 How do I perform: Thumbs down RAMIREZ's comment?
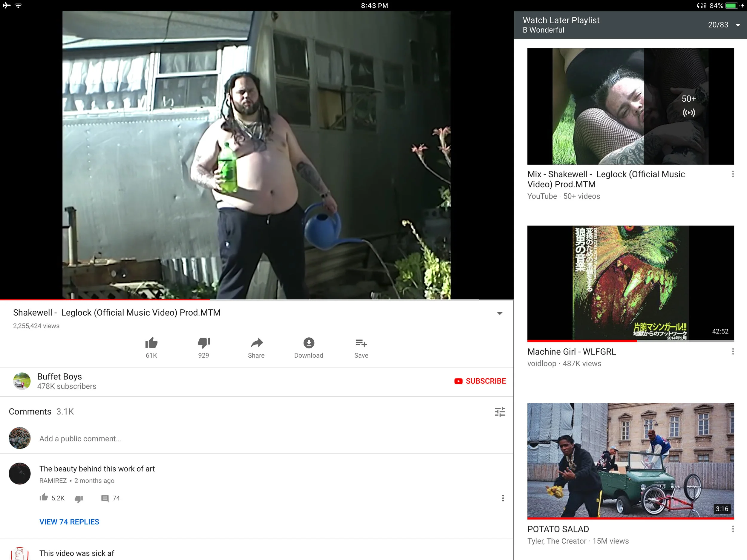coord(79,499)
